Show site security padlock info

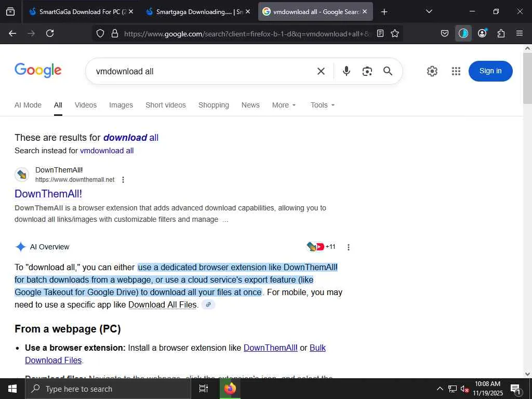[115, 33]
